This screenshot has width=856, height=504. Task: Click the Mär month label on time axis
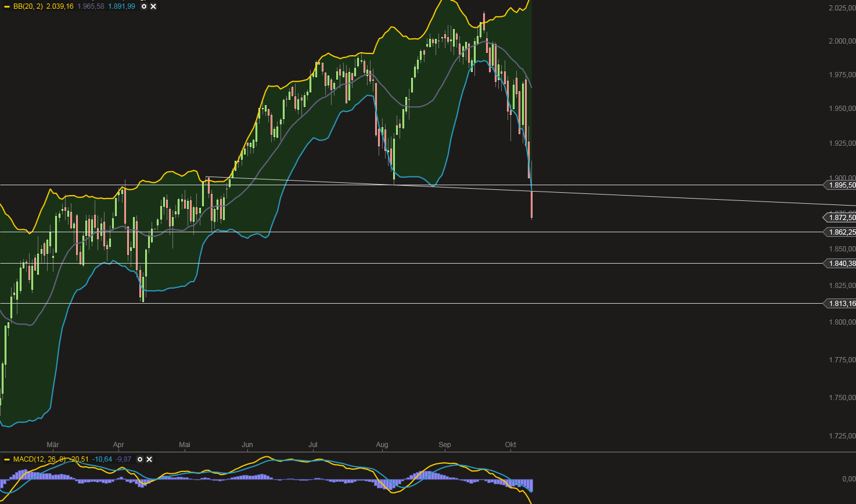(53, 445)
